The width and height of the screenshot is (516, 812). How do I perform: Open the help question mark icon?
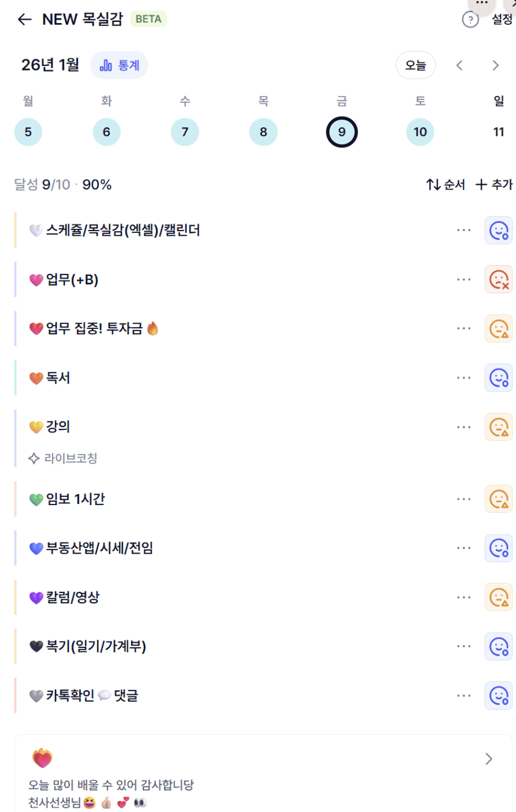[470, 20]
